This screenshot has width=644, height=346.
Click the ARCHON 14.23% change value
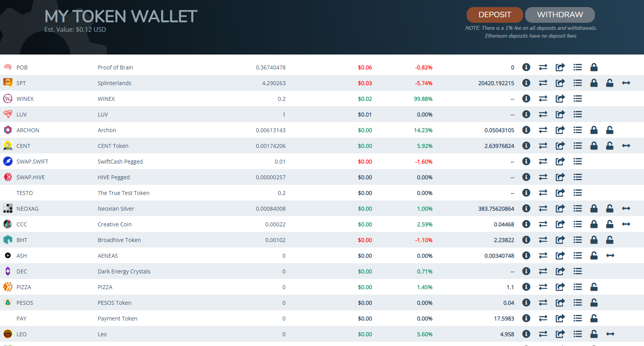(x=423, y=130)
